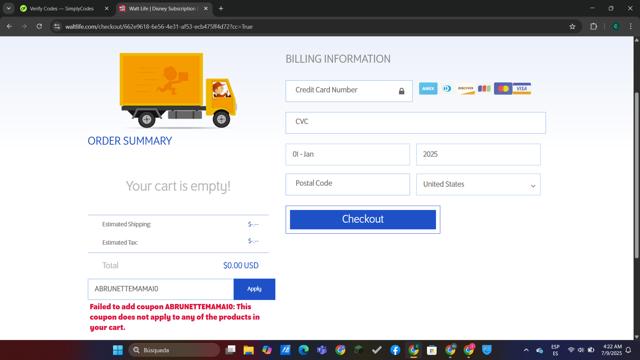Open Facebook from the taskbar
The height and width of the screenshot is (360, 640).
(395, 350)
